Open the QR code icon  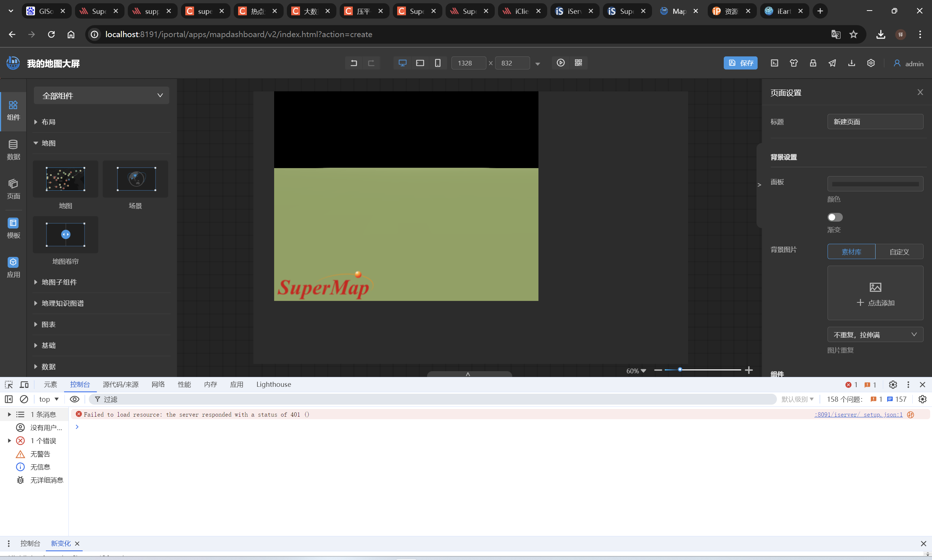578,63
